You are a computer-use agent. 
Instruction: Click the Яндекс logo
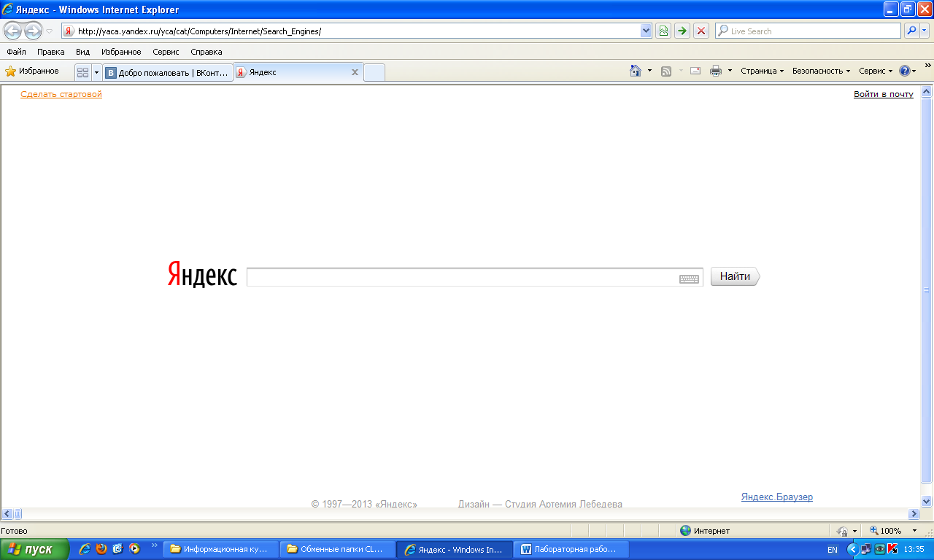coord(202,275)
